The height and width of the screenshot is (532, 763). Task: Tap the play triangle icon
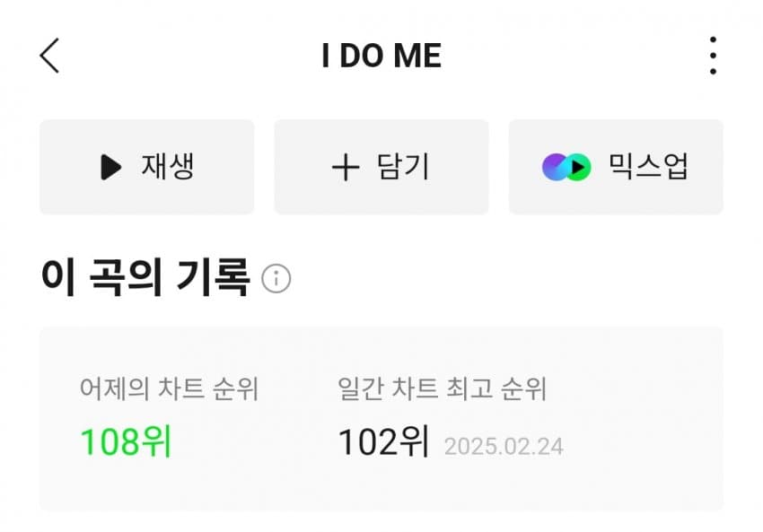(x=110, y=167)
